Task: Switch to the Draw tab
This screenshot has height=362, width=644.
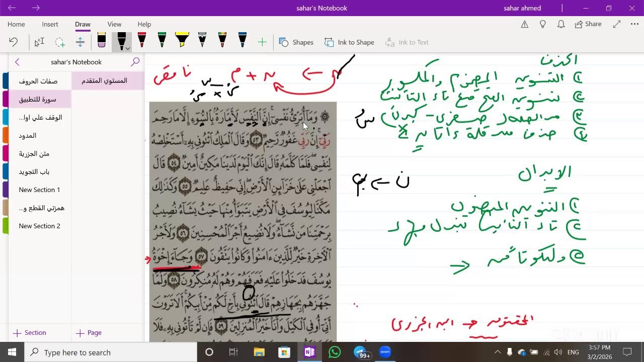Action: 83,24
